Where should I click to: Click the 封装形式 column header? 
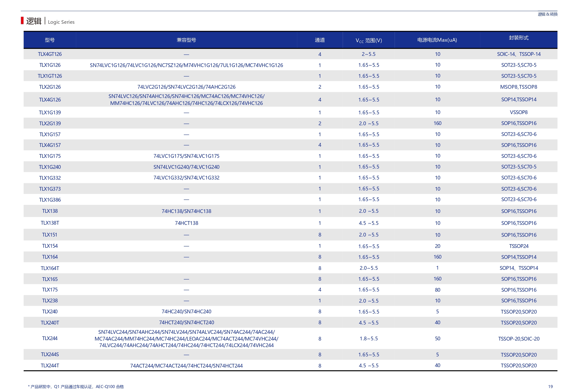click(519, 38)
